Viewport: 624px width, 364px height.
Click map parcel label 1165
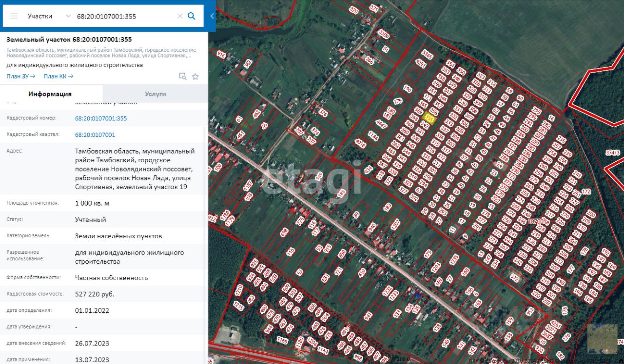pyautogui.click(x=282, y=340)
